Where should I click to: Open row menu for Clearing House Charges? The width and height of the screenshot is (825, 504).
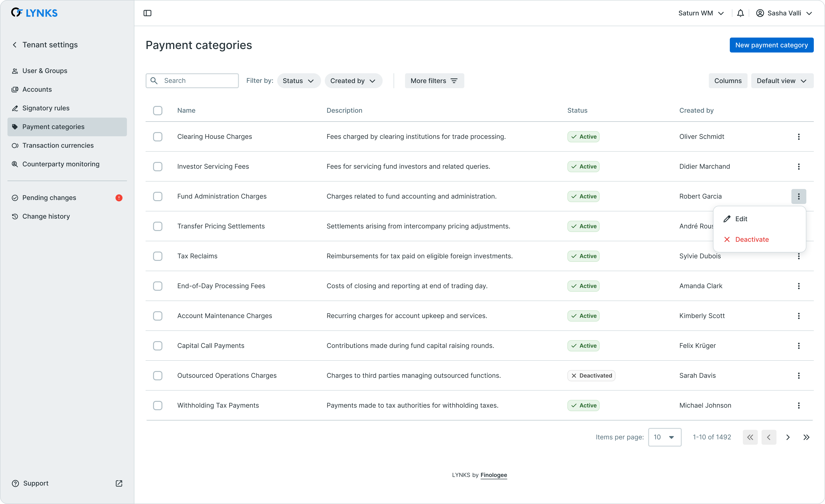click(799, 137)
